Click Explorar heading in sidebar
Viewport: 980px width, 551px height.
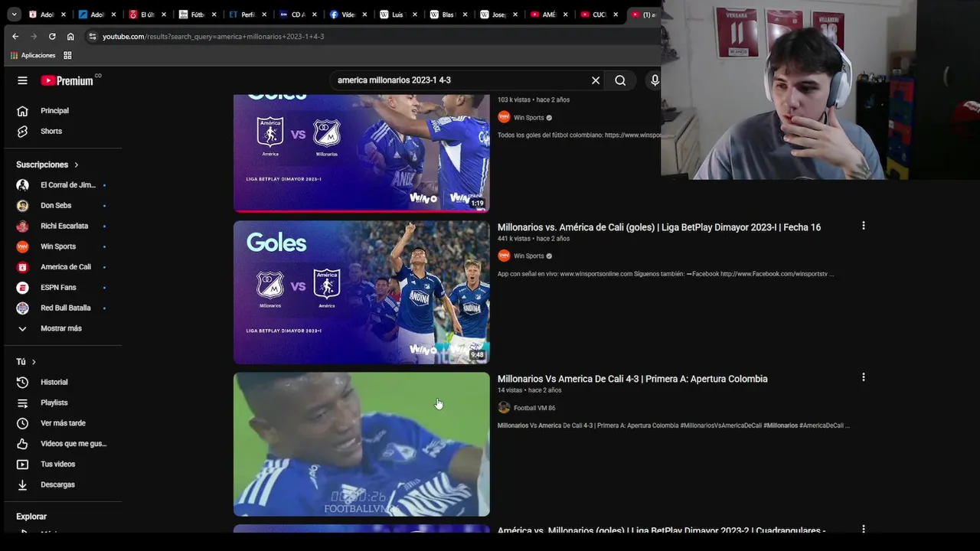point(31,517)
